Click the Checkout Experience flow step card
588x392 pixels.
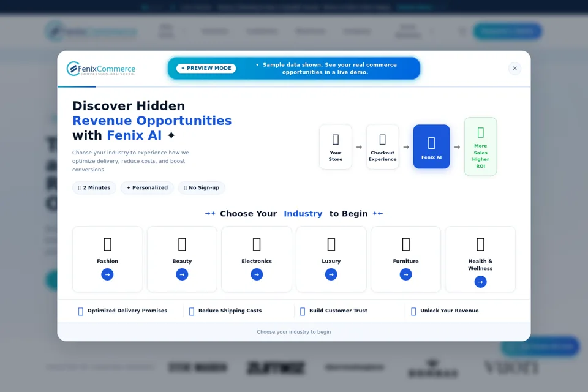382,146
